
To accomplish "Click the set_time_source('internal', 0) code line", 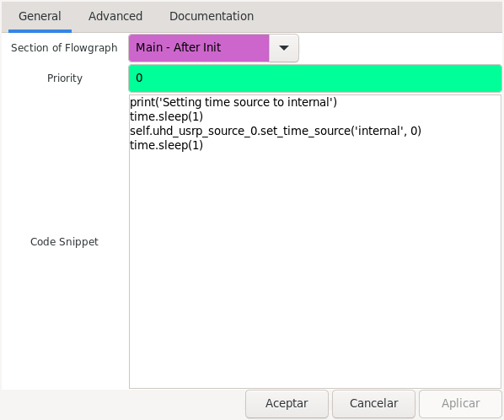I will click(x=276, y=131).
